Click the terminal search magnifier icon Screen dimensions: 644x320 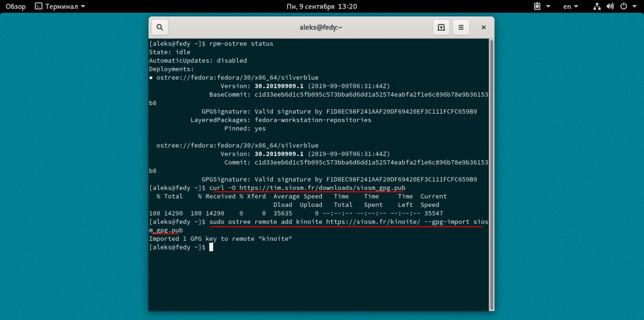[160, 28]
